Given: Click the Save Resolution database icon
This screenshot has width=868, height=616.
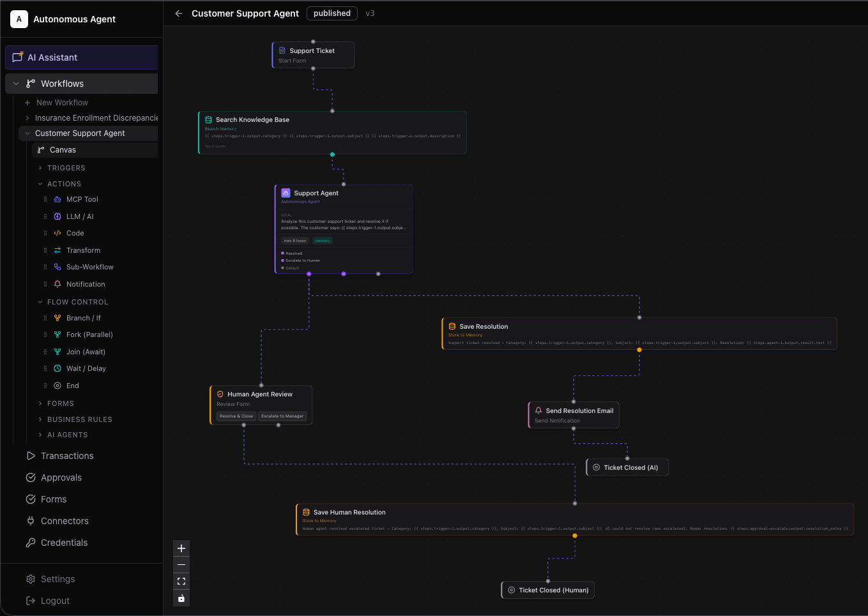Looking at the screenshot, I should click(452, 326).
